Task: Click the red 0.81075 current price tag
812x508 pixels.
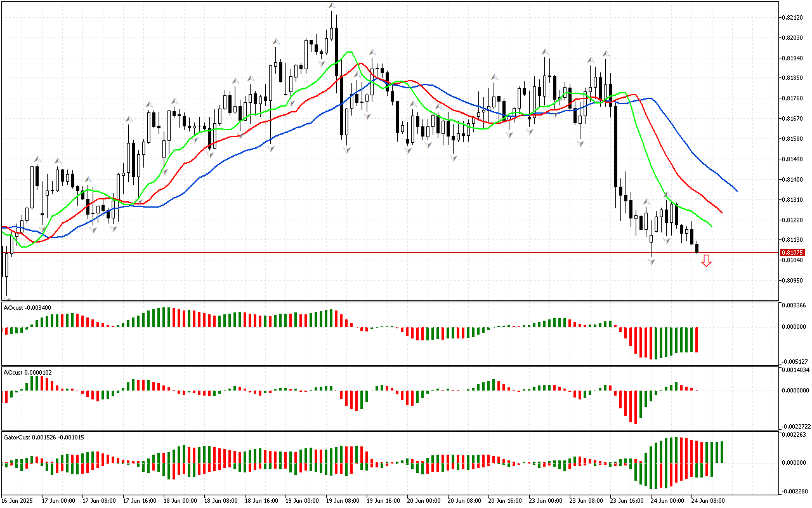Action: tap(792, 253)
